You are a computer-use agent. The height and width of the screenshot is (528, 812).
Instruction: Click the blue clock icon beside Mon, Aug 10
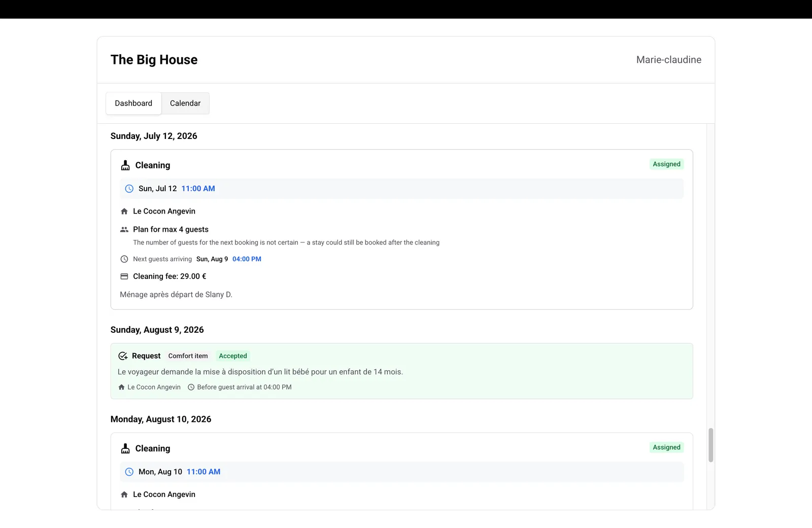coord(129,472)
